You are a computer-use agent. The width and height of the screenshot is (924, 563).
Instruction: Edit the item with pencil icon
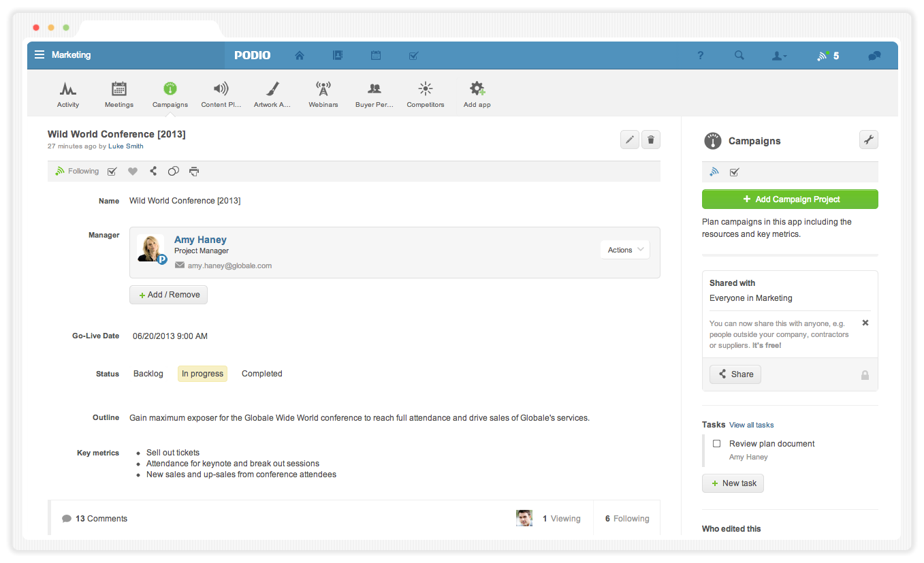click(x=630, y=140)
